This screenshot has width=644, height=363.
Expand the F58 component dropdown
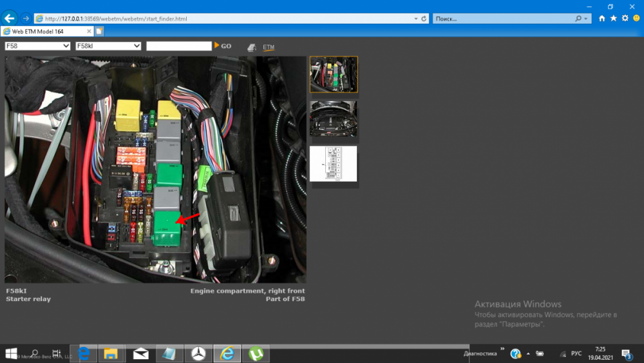[37, 46]
